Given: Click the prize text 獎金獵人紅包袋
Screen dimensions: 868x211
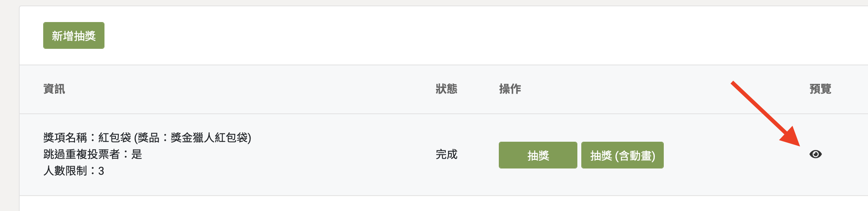Looking at the screenshot, I should [209, 138].
